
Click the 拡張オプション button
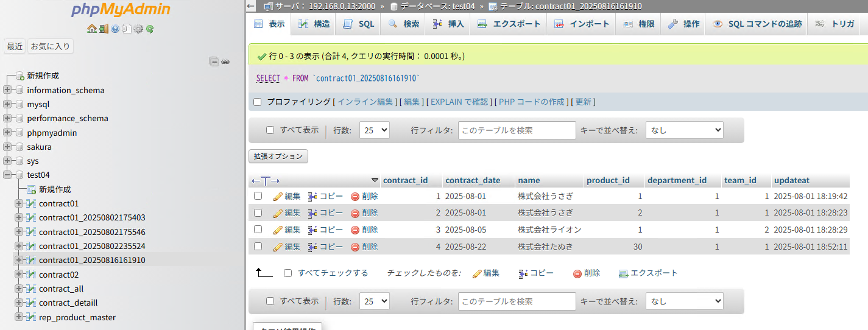279,156
